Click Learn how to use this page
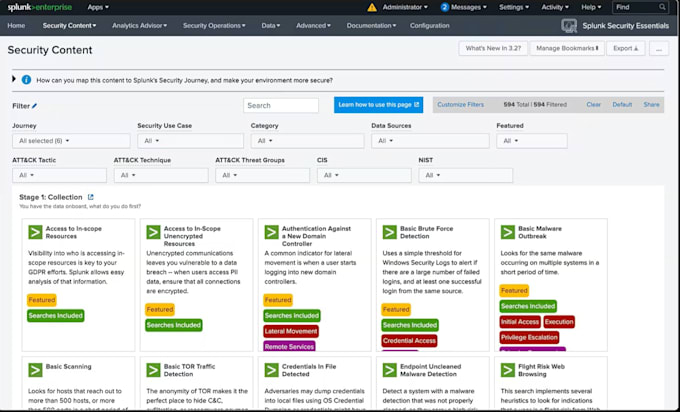 [x=378, y=105]
